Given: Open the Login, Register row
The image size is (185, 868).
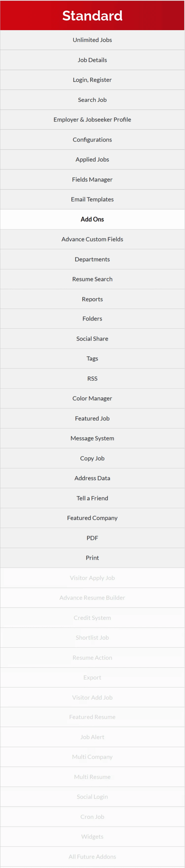Looking at the screenshot, I should point(92,80).
